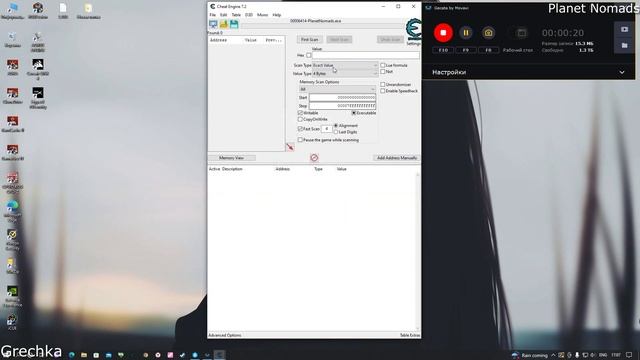Viewport: 640px width, 360px height.
Task: Click the scan progress bar
Action: point(322,26)
